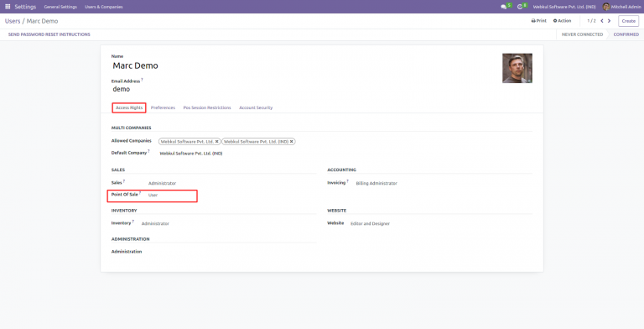The image size is (644, 329).
Task: Click Send Password Reset Instructions
Action: [49, 34]
